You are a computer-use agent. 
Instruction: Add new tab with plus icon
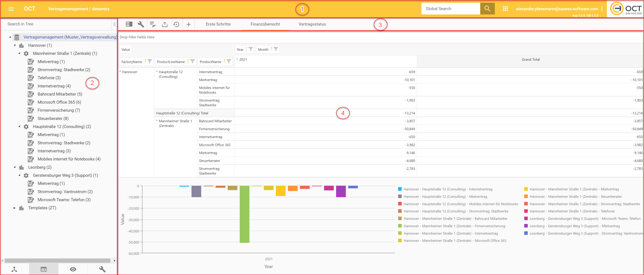pos(188,24)
